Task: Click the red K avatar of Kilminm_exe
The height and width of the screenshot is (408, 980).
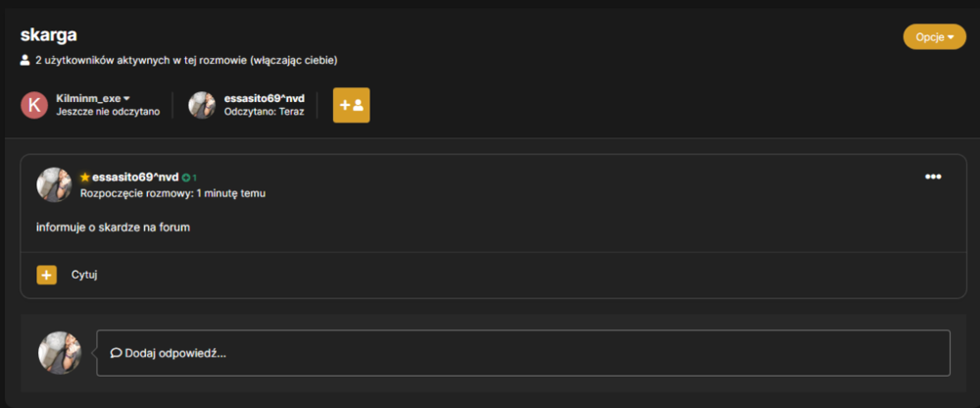Action: (34, 105)
